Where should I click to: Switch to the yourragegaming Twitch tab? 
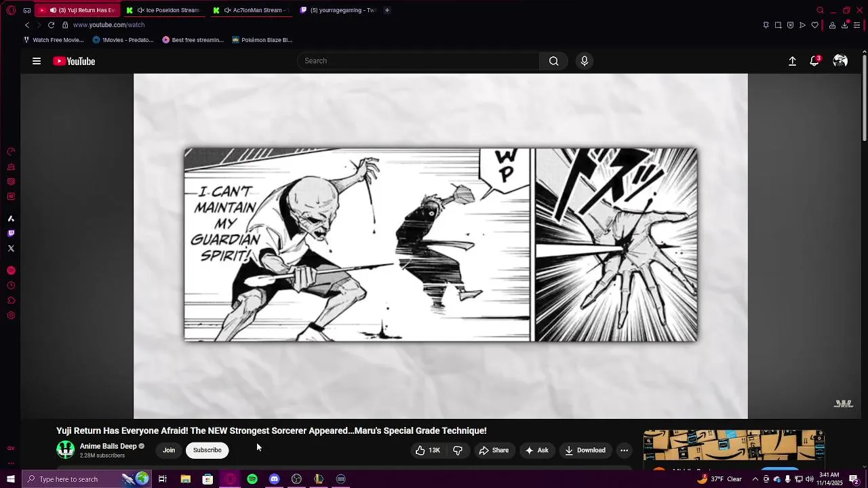(x=338, y=10)
